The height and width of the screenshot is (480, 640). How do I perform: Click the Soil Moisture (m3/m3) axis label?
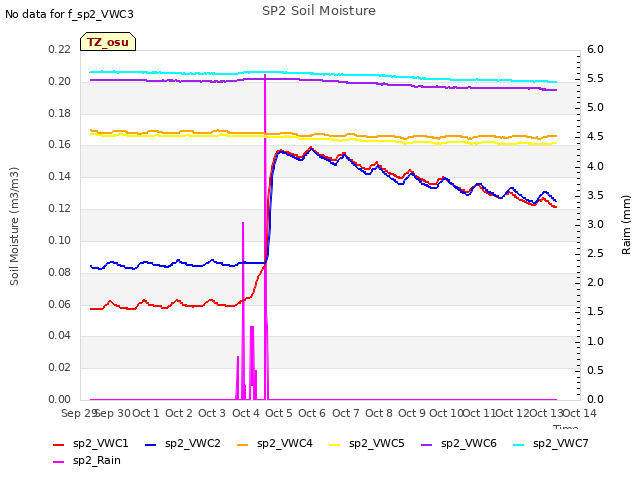[x=14, y=226]
